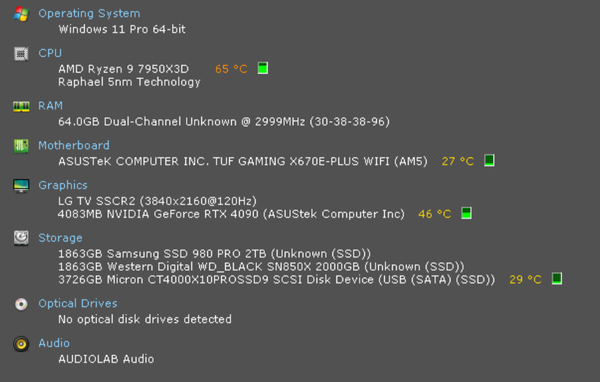Open the Operating System section link

point(89,13)
